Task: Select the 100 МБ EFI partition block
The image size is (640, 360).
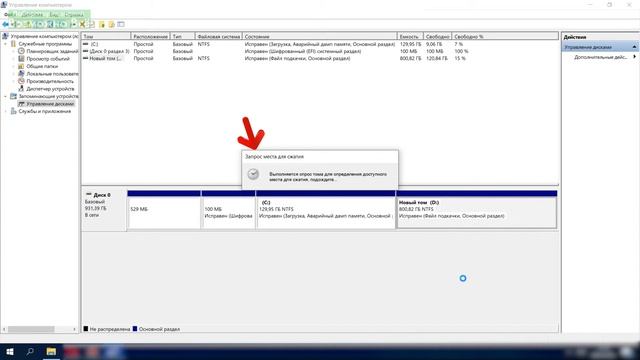Action: pos(228,209)
